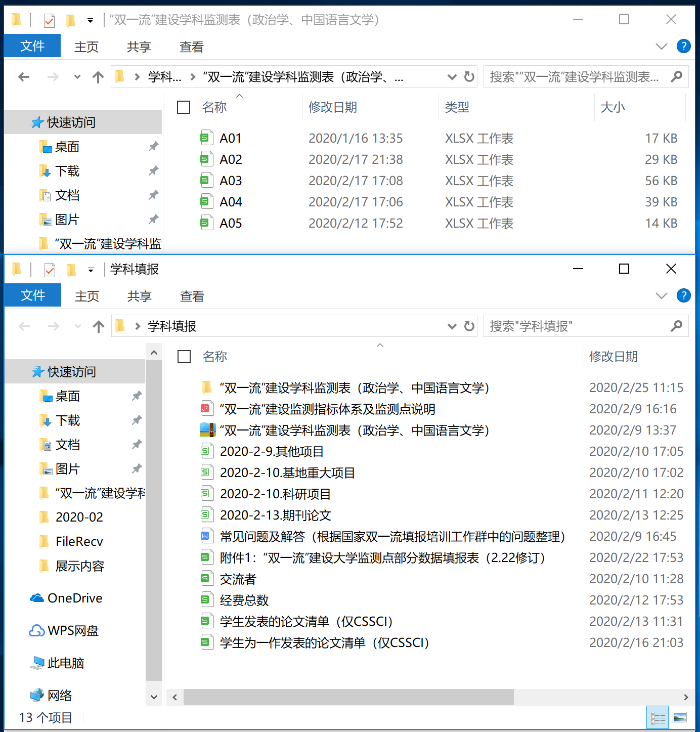This screenshot has height=732, width=700.
Task: Click properties checkmark icon in 学科填报 title bar
Action: pos(50,270)
